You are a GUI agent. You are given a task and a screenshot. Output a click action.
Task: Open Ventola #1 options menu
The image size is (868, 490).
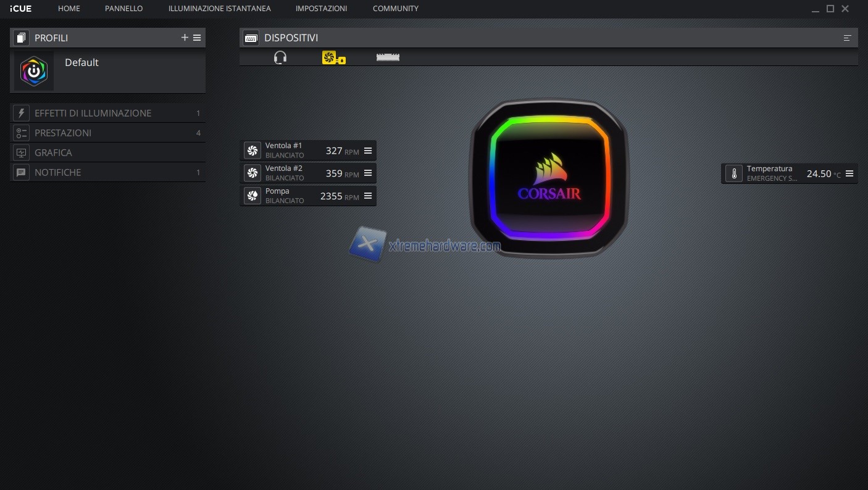(368, 151)
